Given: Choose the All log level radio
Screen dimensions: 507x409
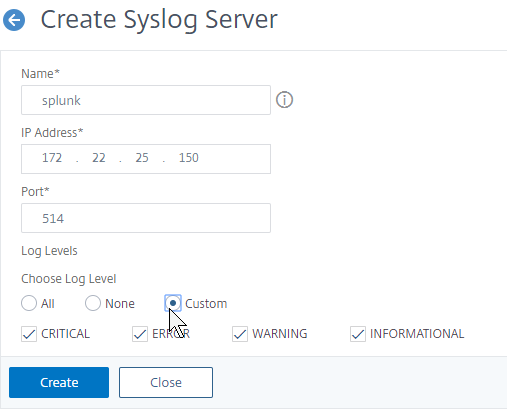Looking at the screenshot, I should point(29,303).
